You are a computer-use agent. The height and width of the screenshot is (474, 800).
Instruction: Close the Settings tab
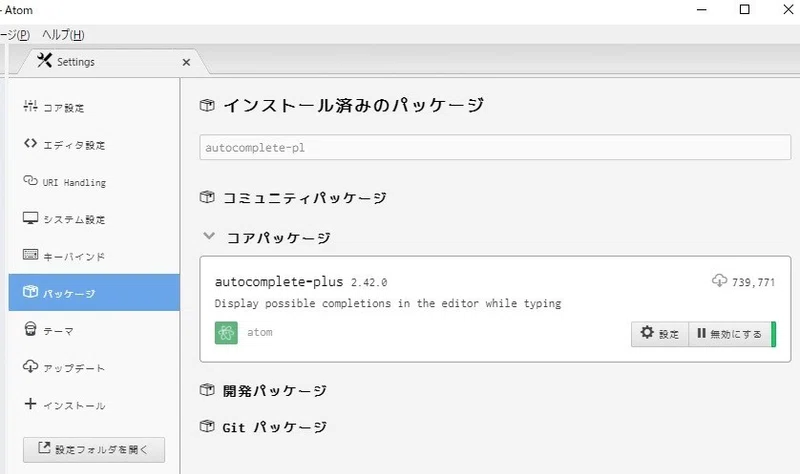(x=186, y=62)
